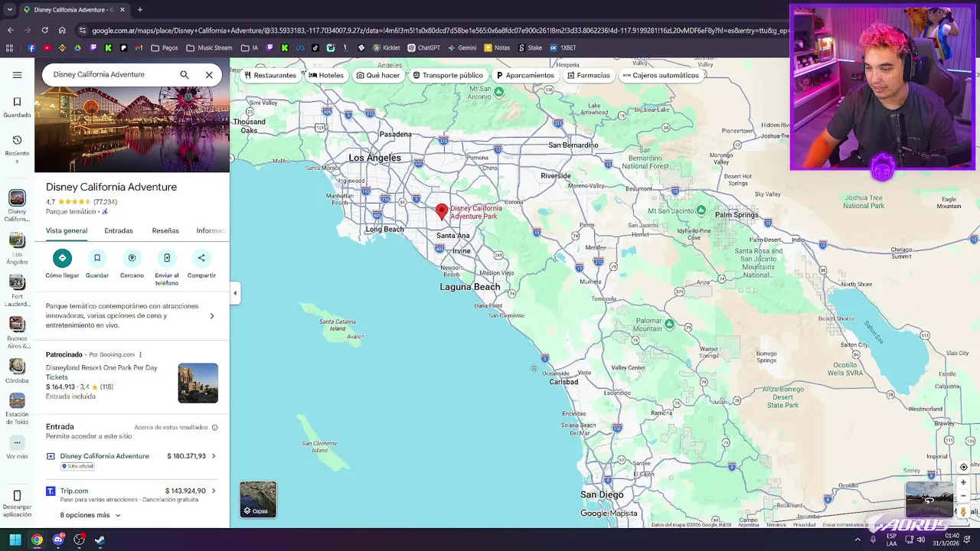The image size is (980, 551).
Task: Open the Capas layers switcher
Action: [x=258, y=500]
